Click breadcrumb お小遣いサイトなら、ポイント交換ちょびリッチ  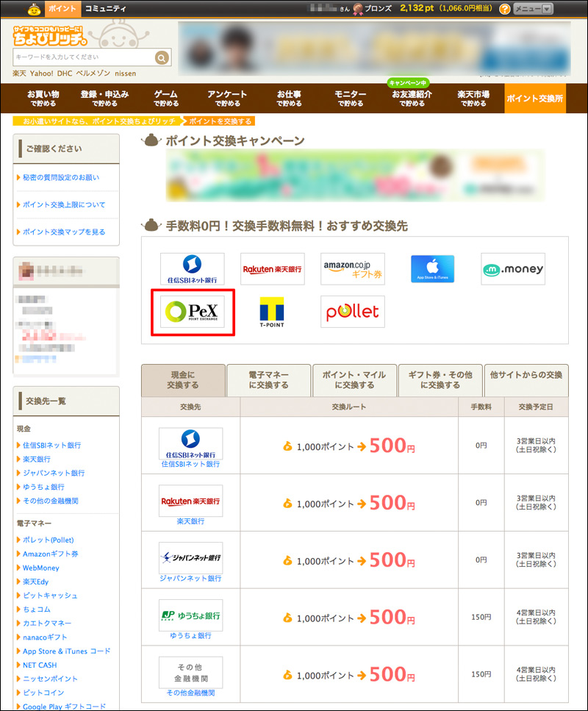99,121
